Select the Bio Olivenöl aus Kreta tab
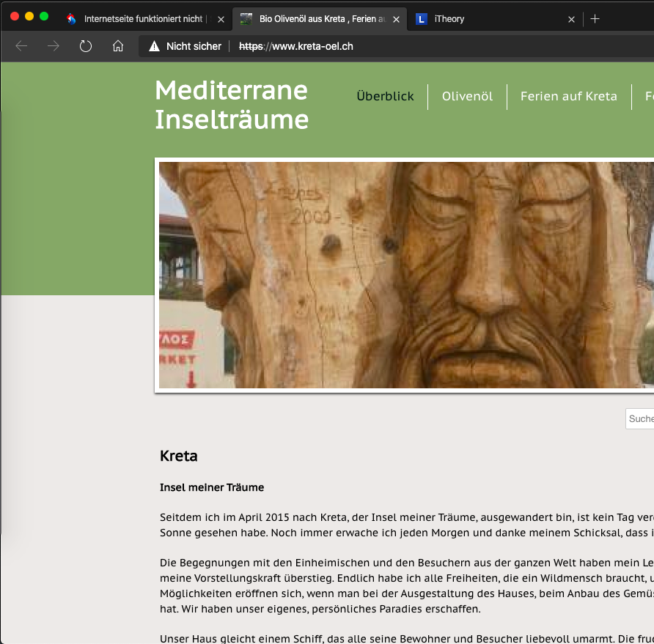The width and height of the screenshot is (654, 644). pos(315,19)
